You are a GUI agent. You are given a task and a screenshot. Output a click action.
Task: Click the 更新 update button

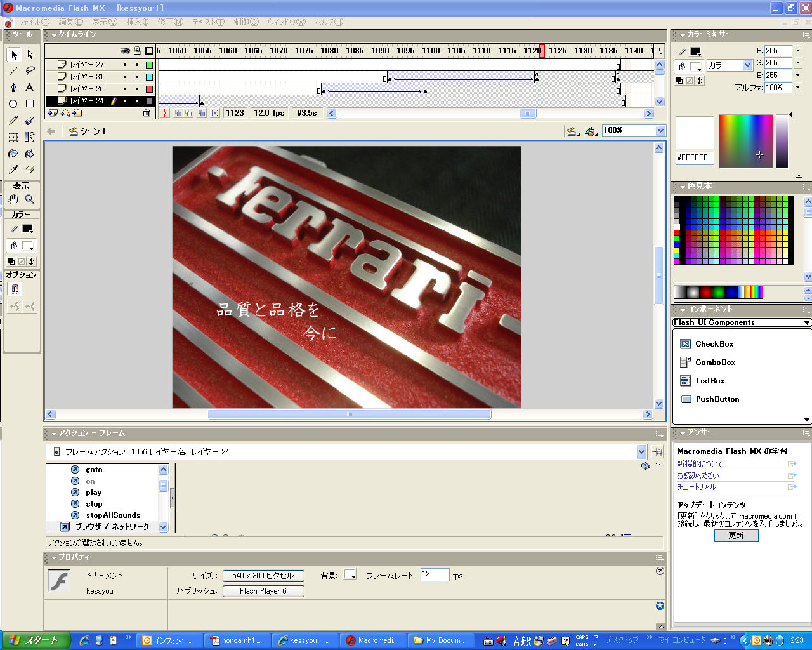pyautogui.click(x=736, y=536)
